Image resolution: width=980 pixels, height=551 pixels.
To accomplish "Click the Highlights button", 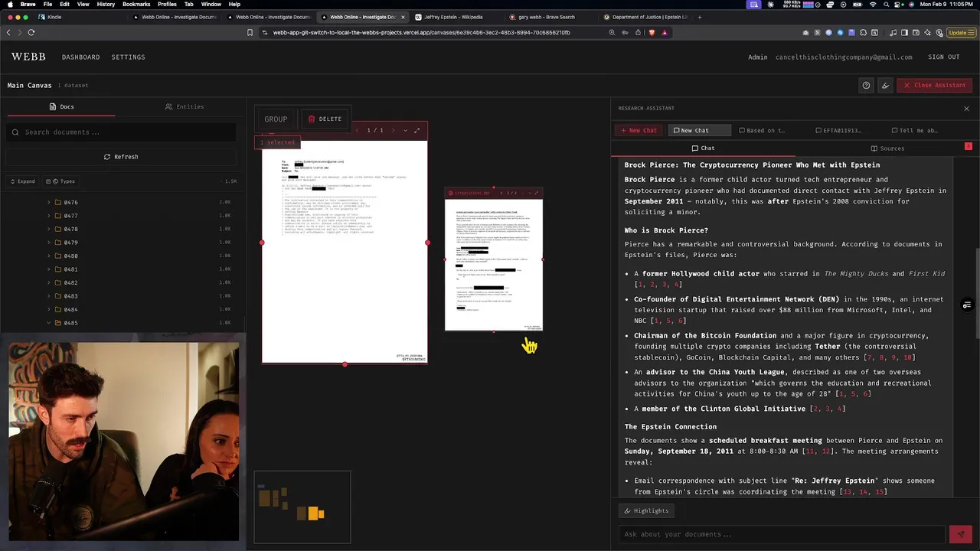I will 647,510.
